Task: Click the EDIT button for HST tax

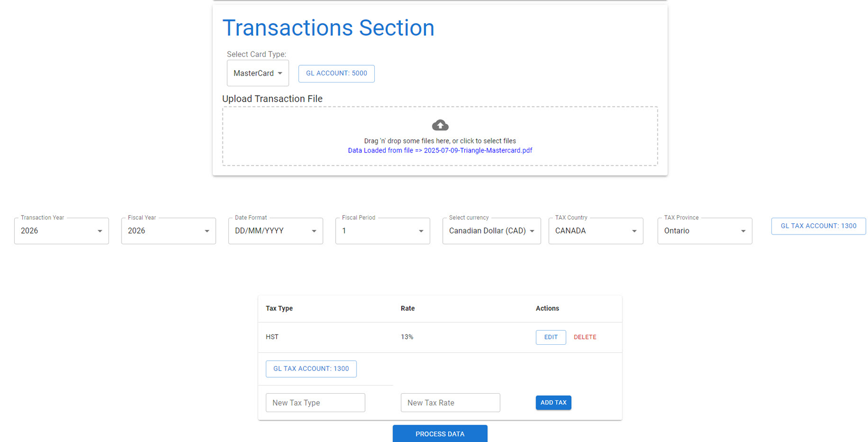Action: click(x=551, y=337)
